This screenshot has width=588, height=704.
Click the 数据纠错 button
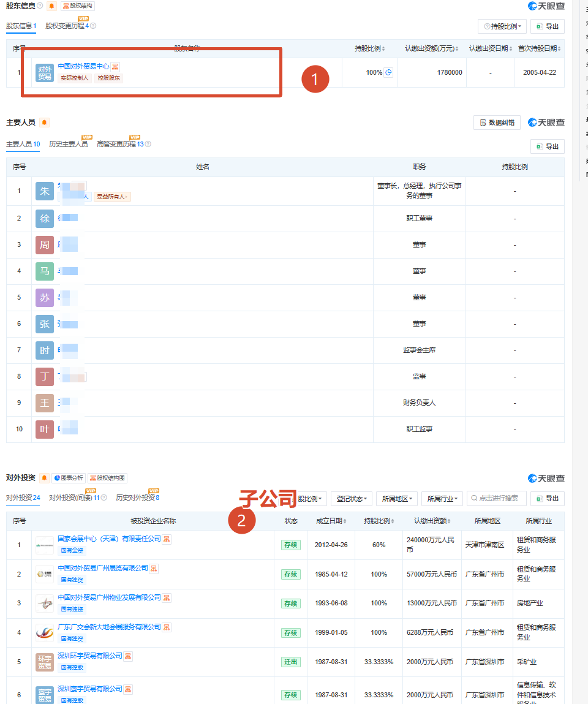pyautogui.click(x=497, y=123)
